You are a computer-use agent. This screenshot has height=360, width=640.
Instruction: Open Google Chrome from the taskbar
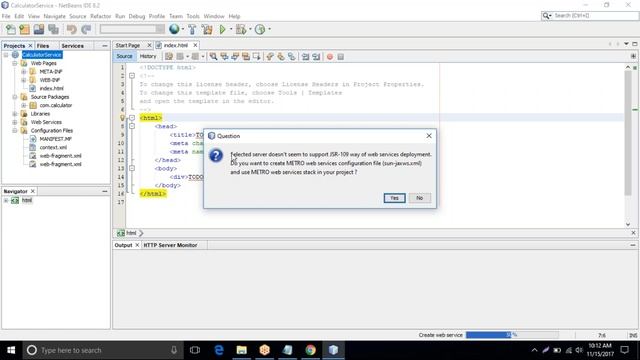pyautogui.click(x=310, y=350)
